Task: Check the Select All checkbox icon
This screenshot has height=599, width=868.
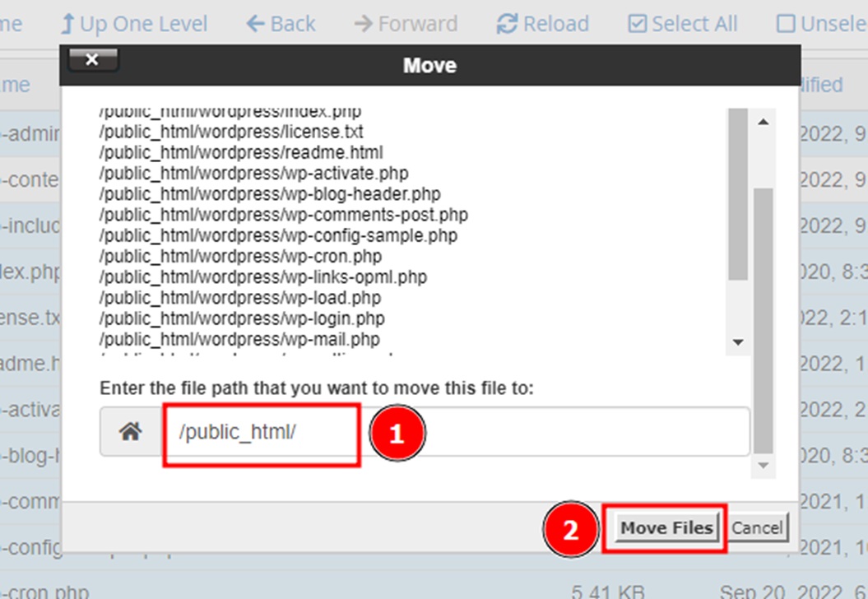Action: click(637, 24)
